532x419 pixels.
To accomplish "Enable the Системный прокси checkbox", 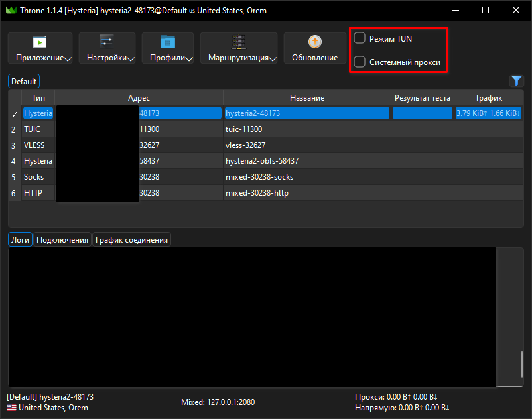I will point(360,62).
